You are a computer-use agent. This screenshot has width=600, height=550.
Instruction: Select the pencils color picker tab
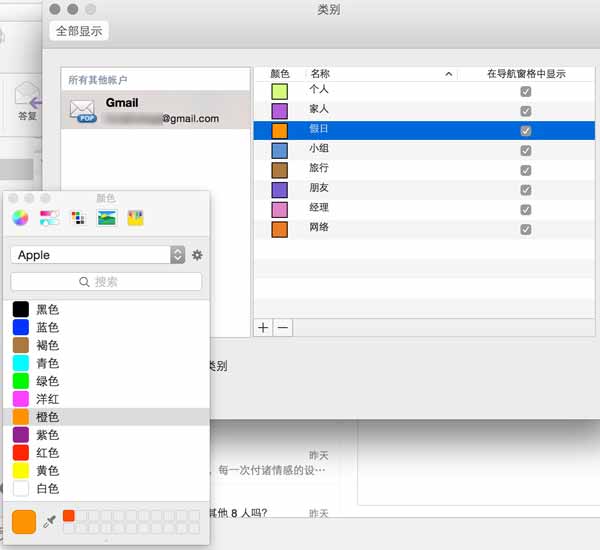click(135, 218)
